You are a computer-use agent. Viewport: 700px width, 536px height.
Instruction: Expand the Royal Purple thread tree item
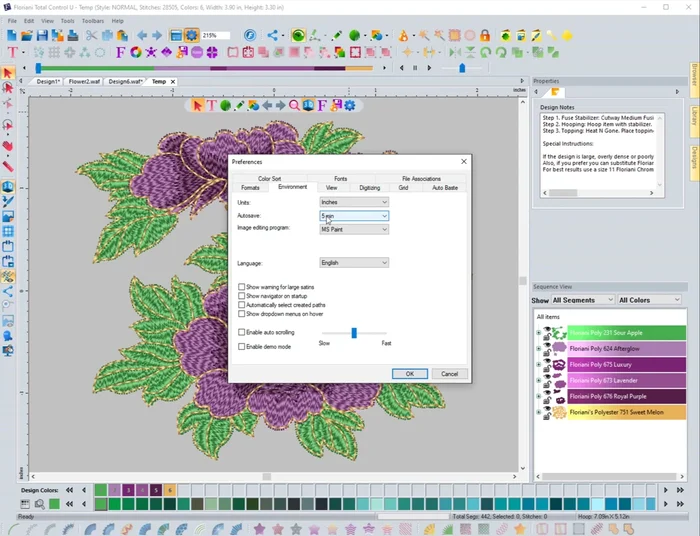click(x=538, y=397)
